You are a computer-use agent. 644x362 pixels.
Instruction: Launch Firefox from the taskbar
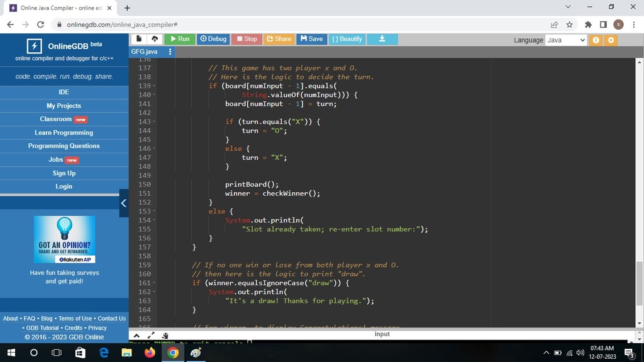(x=150, y=353)
